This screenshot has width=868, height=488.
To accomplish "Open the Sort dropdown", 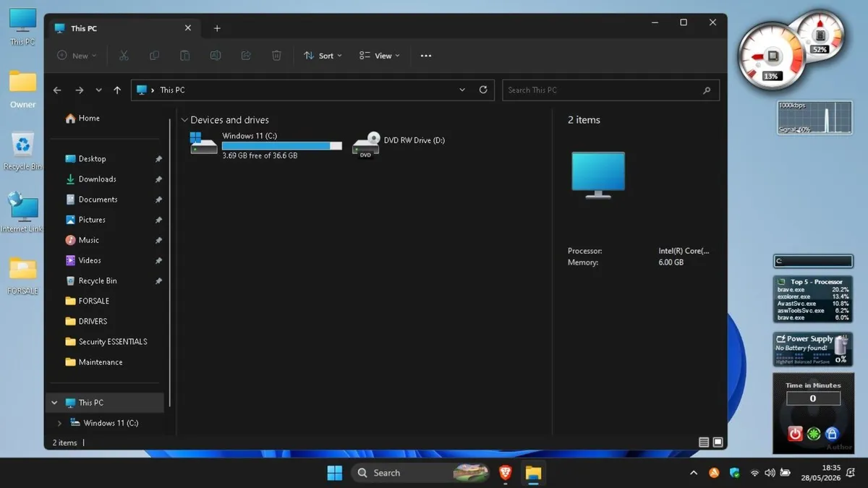I will pyautogui.click(x=323, y=56).
